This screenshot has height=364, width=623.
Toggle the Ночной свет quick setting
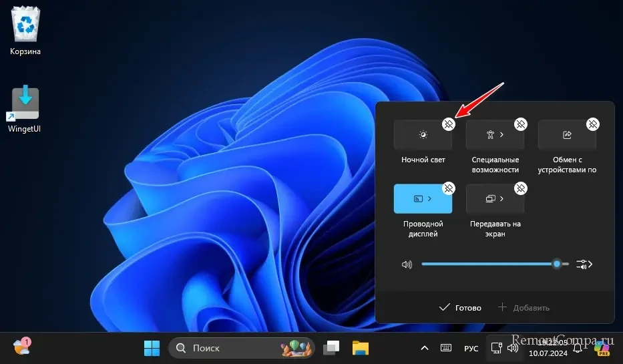point(423,136)
